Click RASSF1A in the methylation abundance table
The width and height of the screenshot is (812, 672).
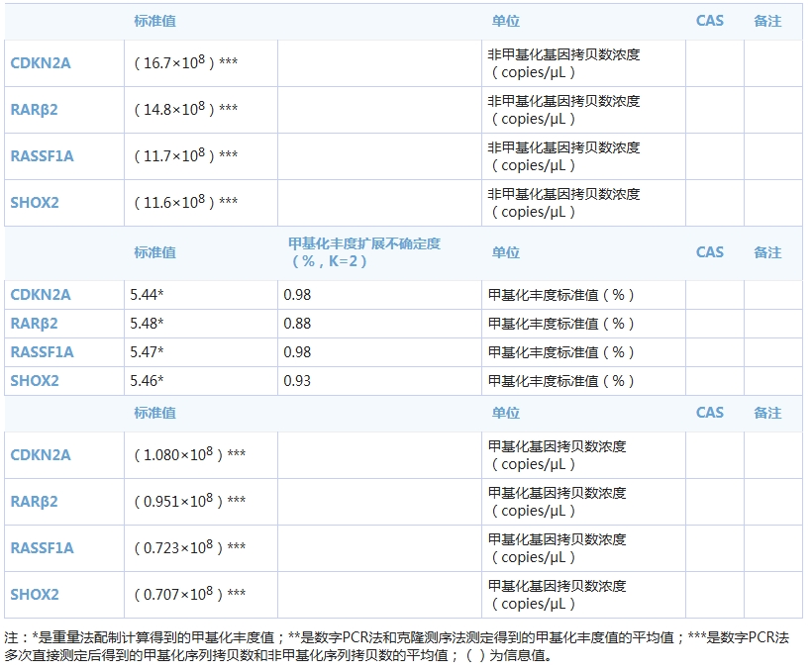tap(42, 352)
